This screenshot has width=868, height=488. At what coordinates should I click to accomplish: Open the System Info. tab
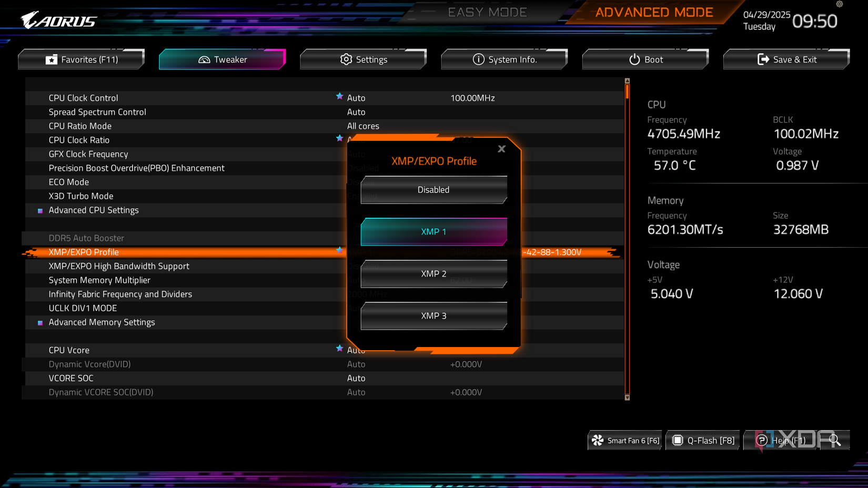coord(504,59)
